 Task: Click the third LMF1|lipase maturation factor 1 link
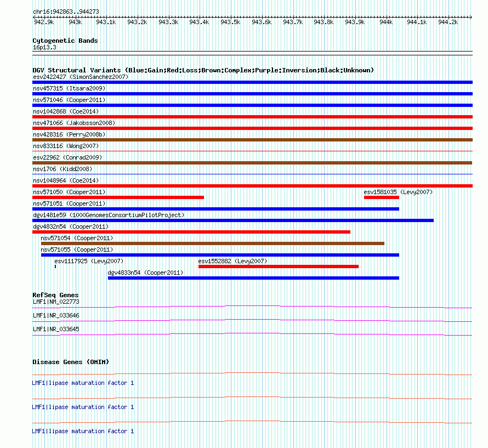pos(83,431)
